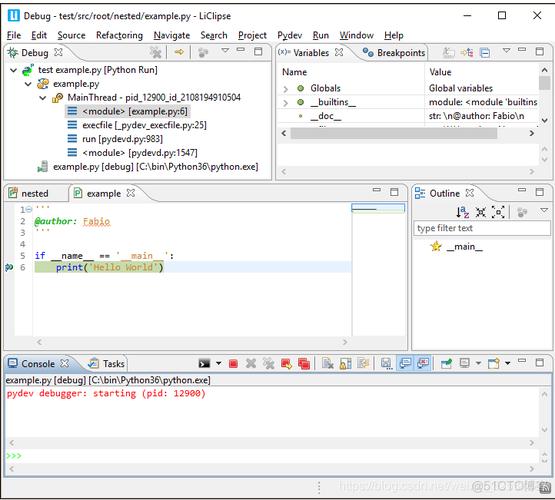Click the Collapse All icon in Outline
555x500 pixels.
pos(481,212)
